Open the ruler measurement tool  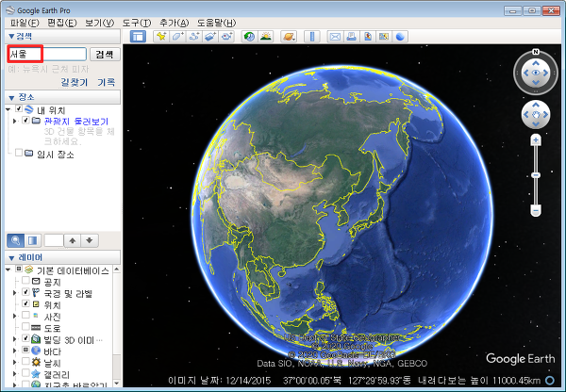pyautogui.click(x=312, y=37)
